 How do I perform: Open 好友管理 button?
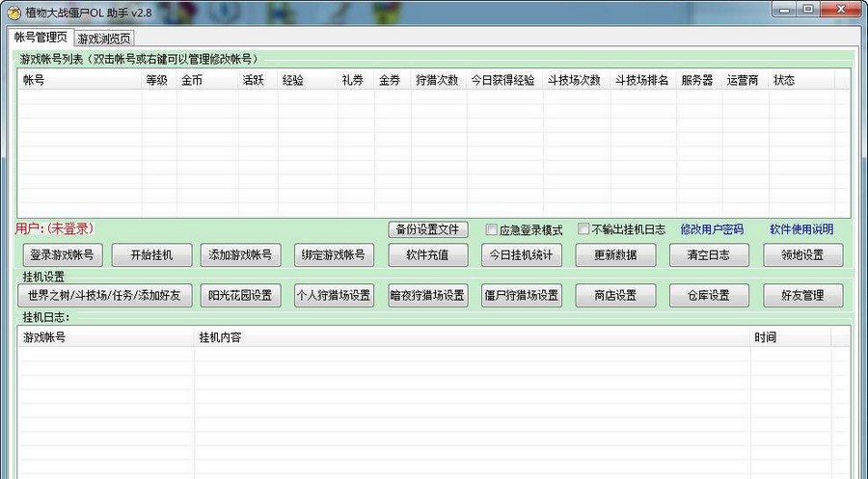click(803, 295)
